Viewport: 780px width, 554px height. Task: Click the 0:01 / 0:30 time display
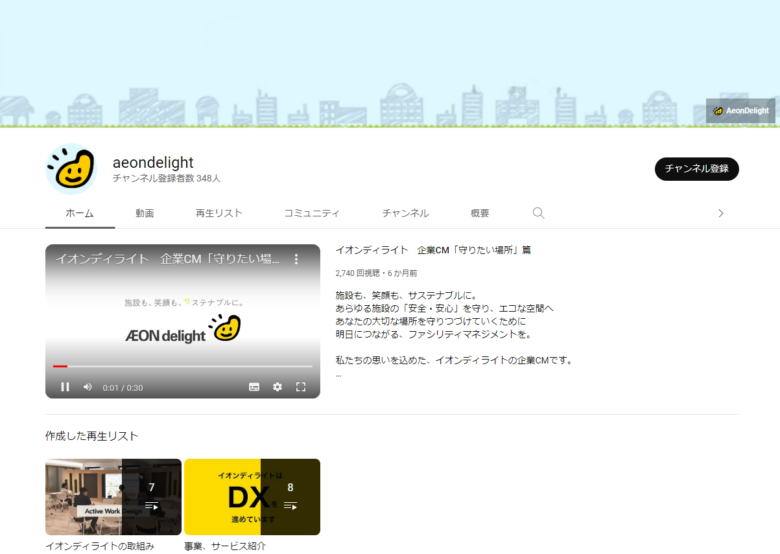pyautogui.click(x=122, y=388)
